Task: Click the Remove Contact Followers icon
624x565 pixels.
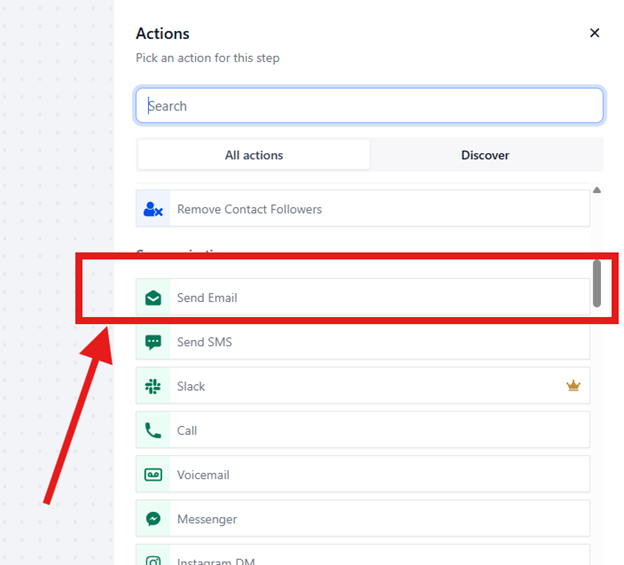Action: point(153,209)
